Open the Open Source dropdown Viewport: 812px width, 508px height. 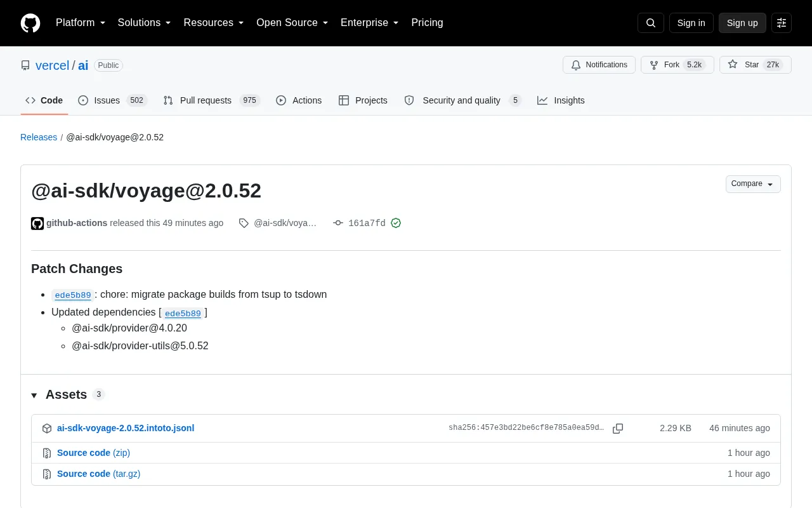292,23
